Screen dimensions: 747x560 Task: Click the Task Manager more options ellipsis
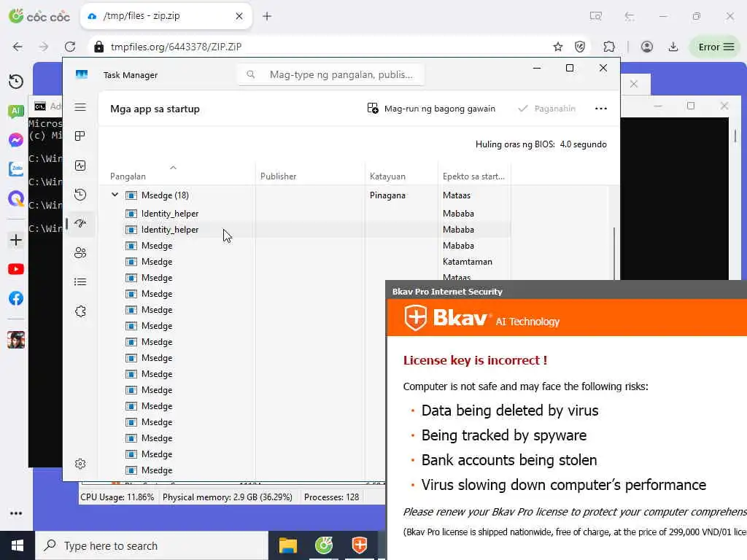click(601, 109)
